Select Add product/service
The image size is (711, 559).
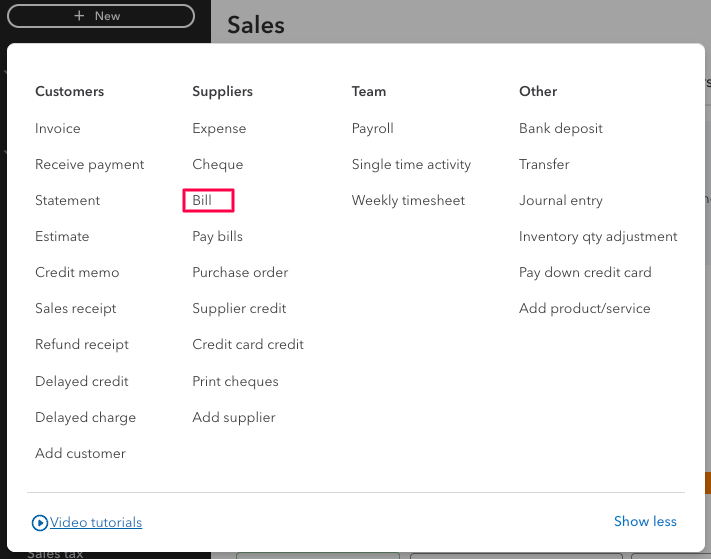pos(584,309)
